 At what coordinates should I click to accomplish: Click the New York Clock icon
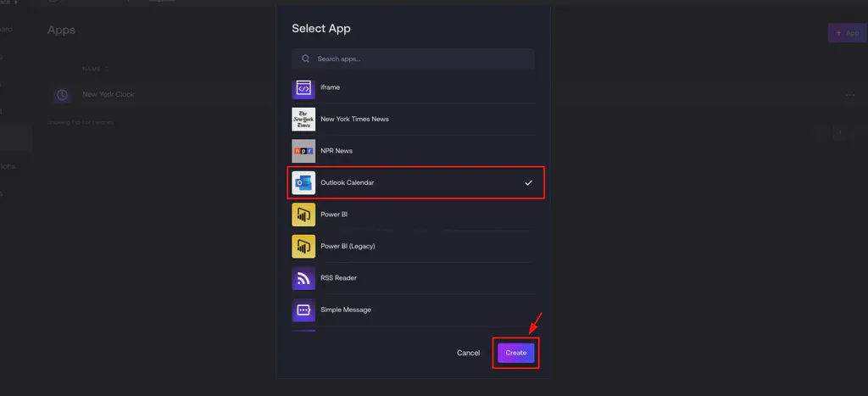pos(62,95)
